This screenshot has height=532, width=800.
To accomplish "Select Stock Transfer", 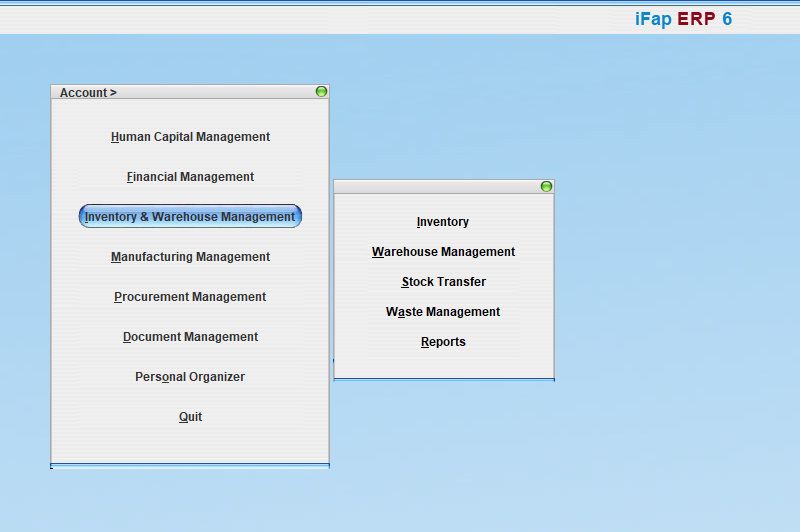I will point(443,282).
